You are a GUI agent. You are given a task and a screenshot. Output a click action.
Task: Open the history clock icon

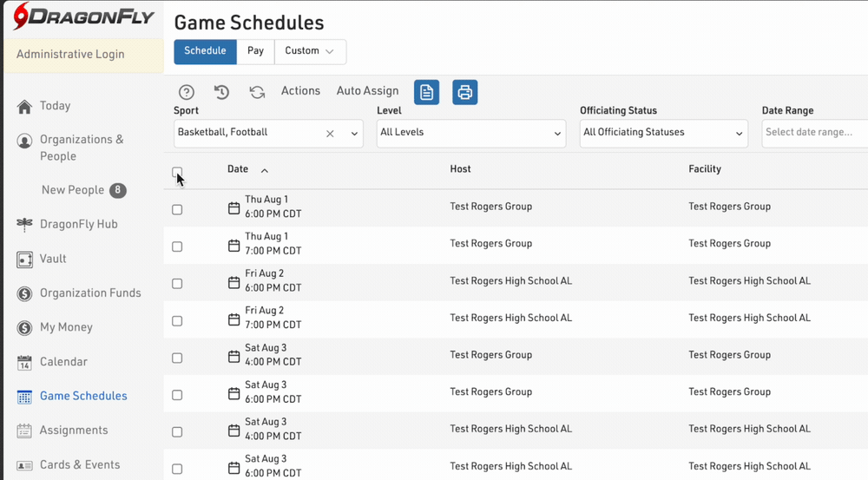221,92
